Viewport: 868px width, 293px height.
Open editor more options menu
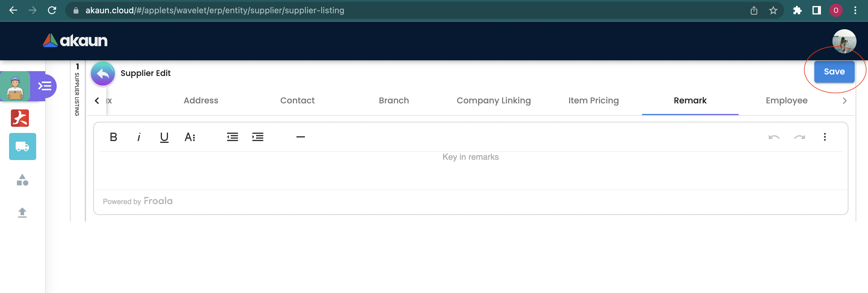click(x=825, y=137)
